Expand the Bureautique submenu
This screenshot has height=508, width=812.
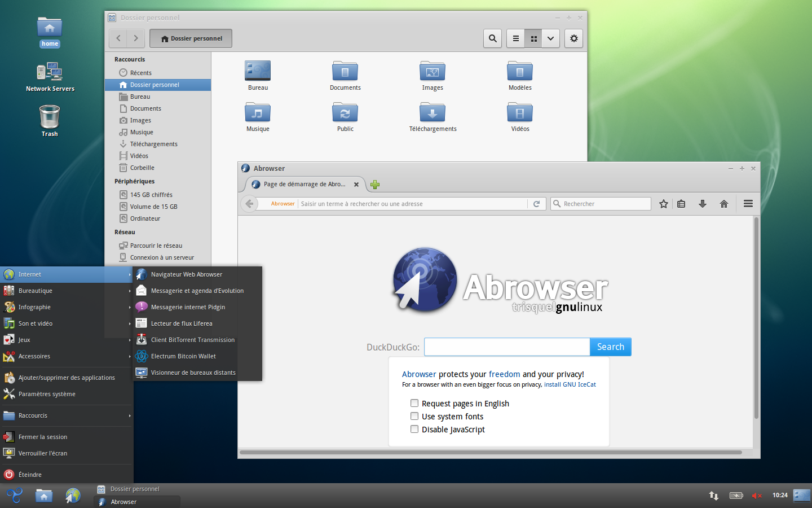(67, 291)
